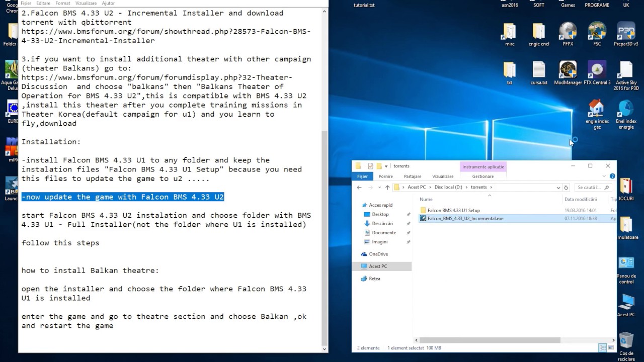The height and width of the screenshot is (362, 644).
Task: Open Descărcări in the navigation pane
Action: click(x=382, y=223)
